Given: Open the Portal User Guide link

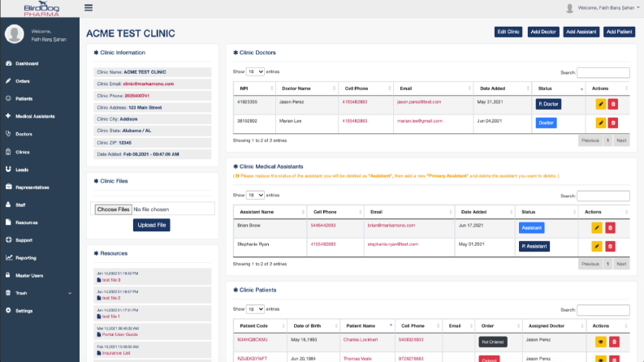Looking at the screenshot, I should pos(120,334).
